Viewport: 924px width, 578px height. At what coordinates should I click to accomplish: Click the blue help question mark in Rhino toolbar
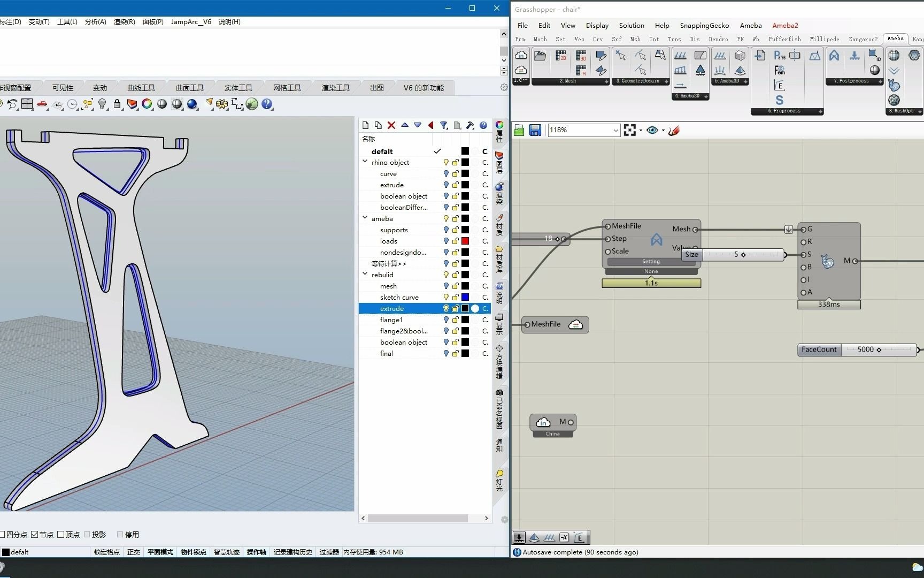pyautogui.click(x=267, y=104)
